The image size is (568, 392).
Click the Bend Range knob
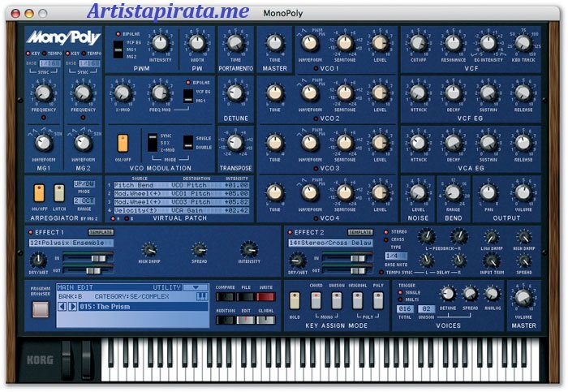pos(453,192)
